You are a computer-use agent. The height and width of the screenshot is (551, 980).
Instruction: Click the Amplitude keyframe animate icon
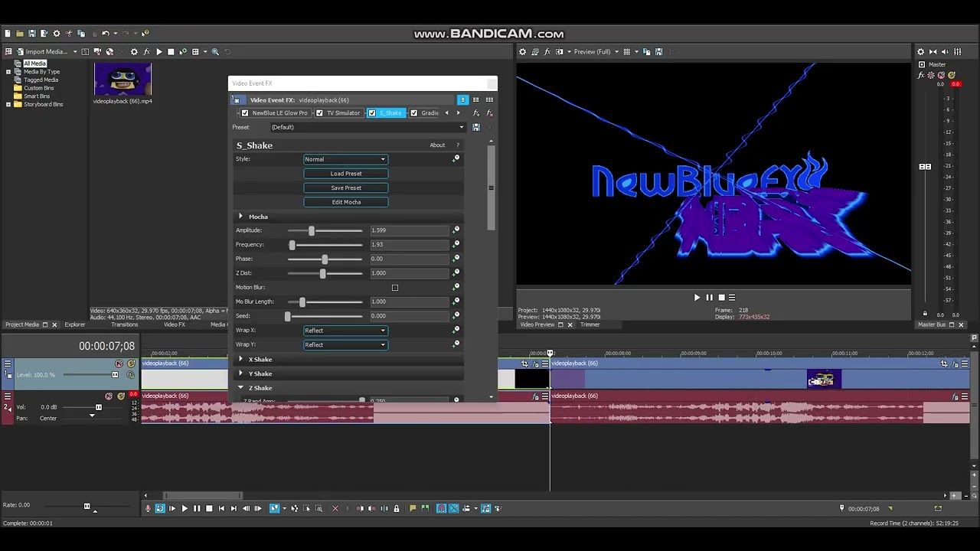coord(456,230)
